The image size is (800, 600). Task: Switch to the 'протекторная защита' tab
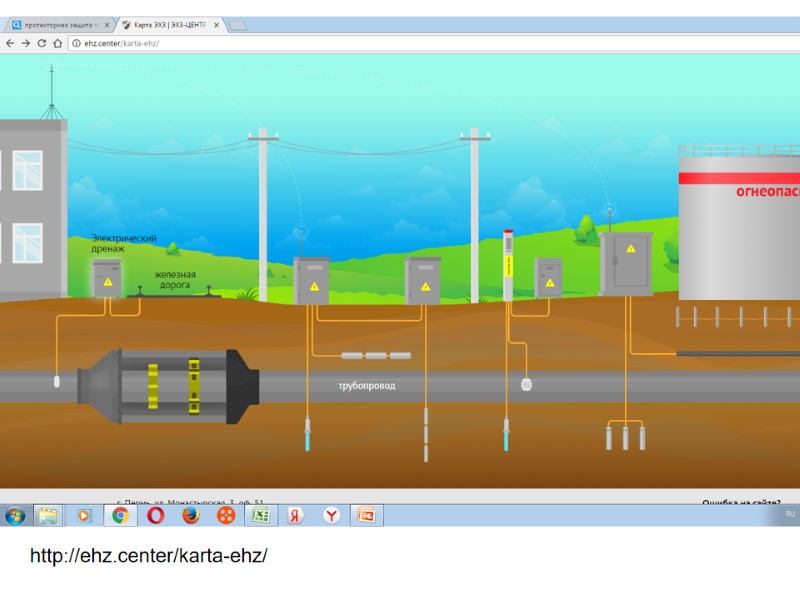tap(60, 25)
